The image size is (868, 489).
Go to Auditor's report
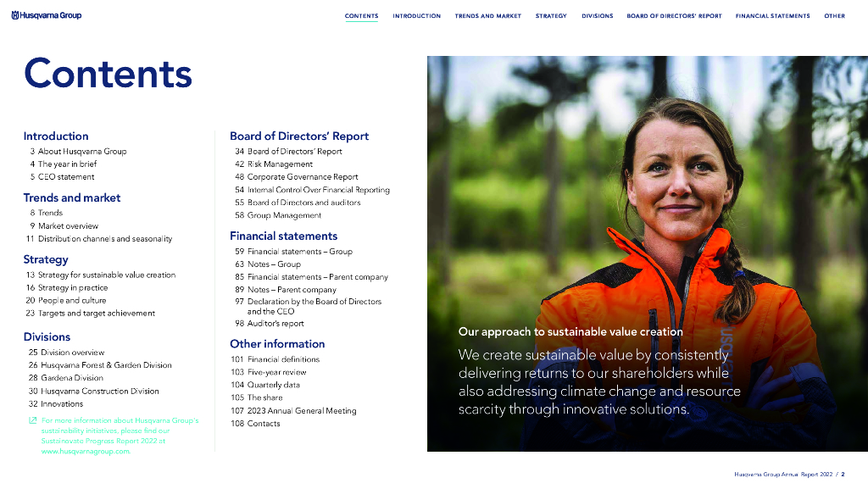tap(270, 324)
